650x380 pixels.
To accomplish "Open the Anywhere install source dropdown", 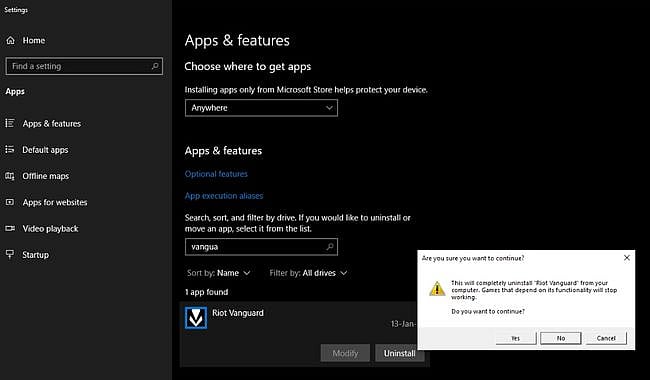I will tap(261, 108).
